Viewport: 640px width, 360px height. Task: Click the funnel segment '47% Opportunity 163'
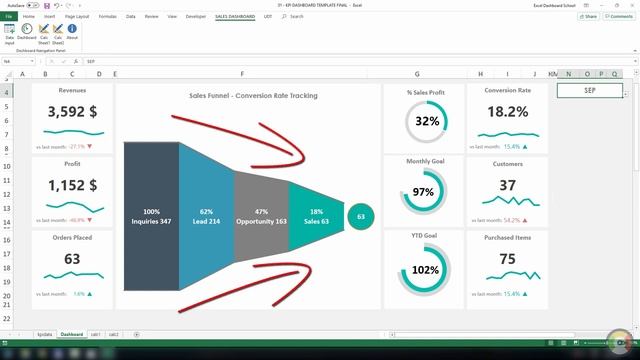click(262, 216)
